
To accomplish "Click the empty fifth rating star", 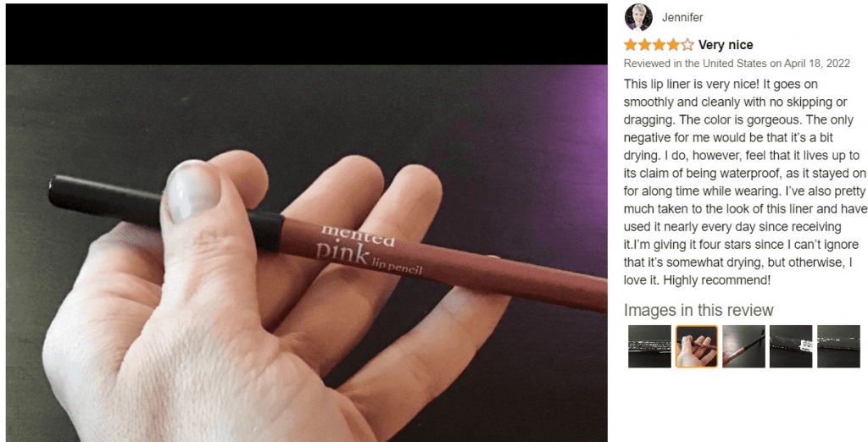I will [x=687, y=45].
